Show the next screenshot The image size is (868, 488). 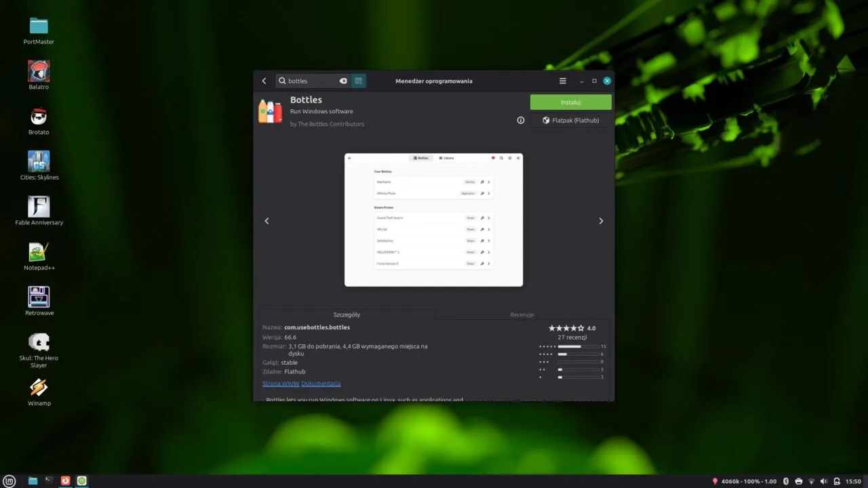coord(601,221)
